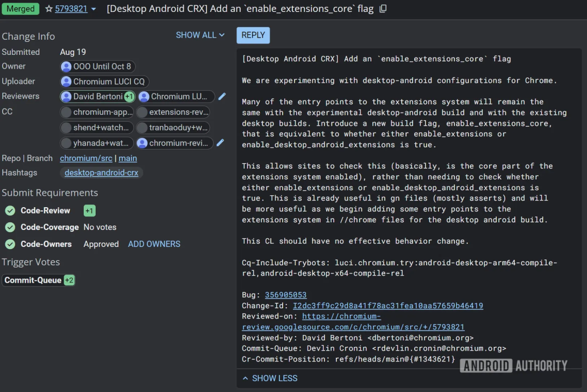Click the Code-Review requirement label
587x392 pixels.
coord(45,211)
